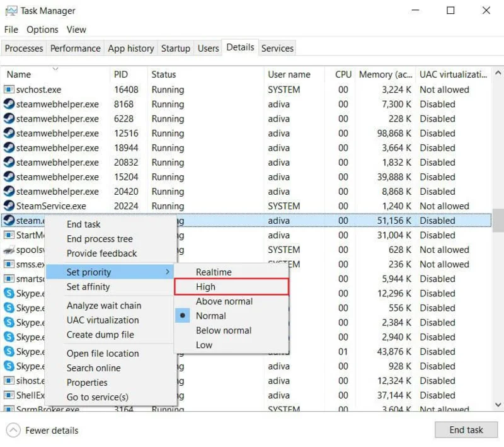Click Skype icon in the 556 K row
Viewport: 504px width, 447px height.
coord(9,308)
